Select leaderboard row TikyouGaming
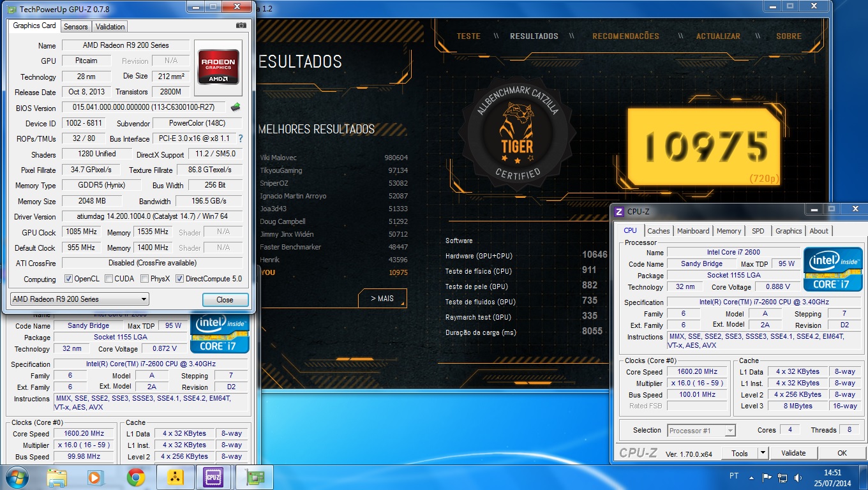The height and width of the screenshot is (490, 868). [334, 170]
